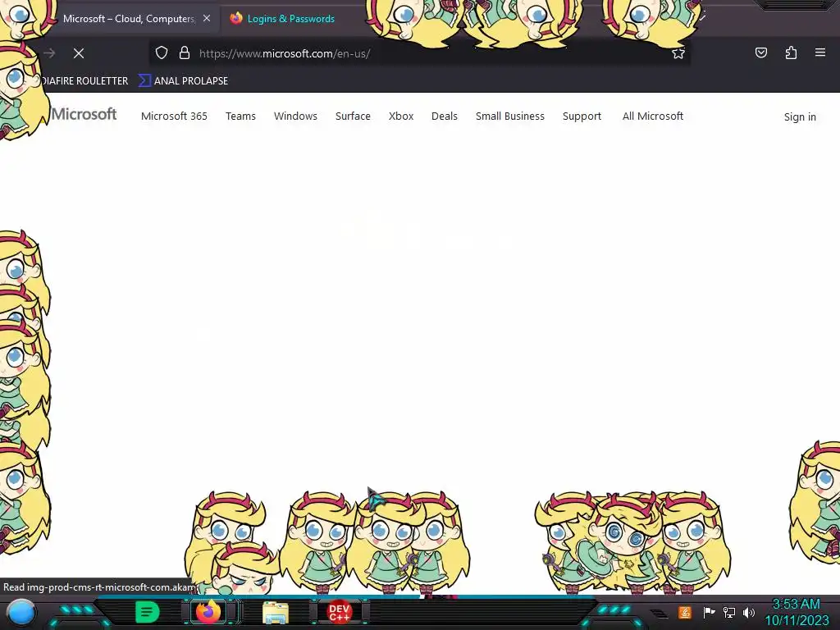Open the Small Business nav link
Screen dimensions: 840x630
point(510,116)
